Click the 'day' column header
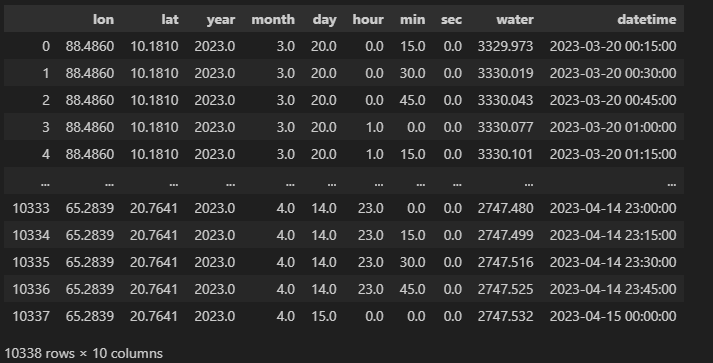 pos(324,20)
